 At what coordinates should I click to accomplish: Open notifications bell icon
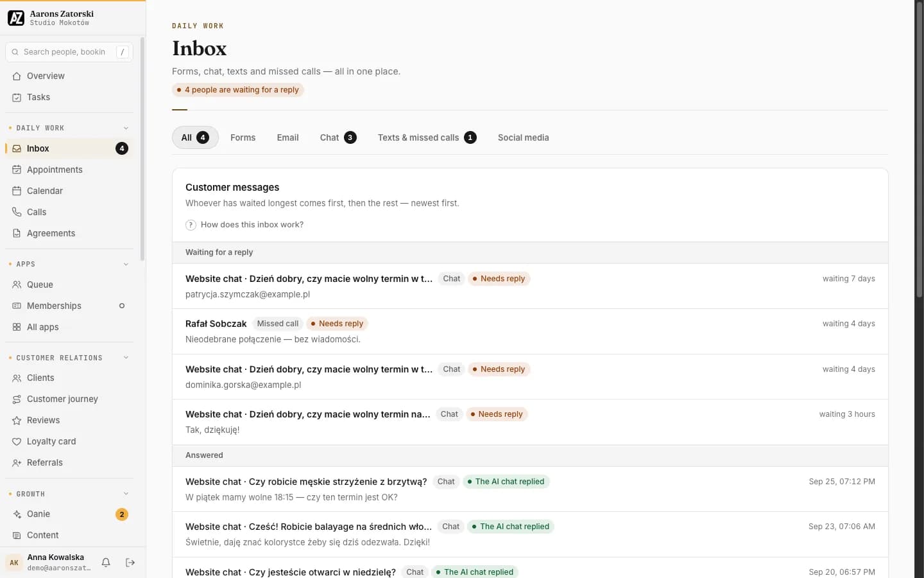tap(106, 563)
